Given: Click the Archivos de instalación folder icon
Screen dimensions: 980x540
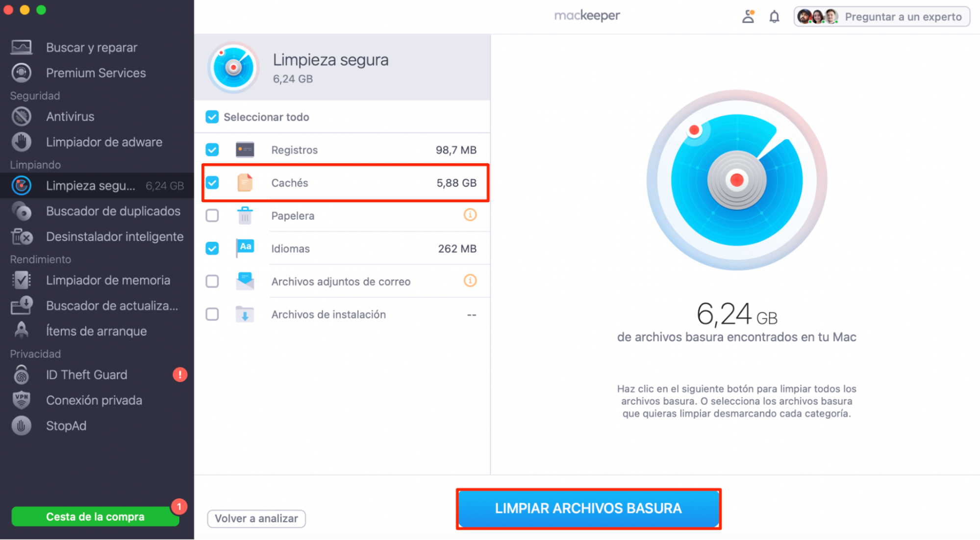Looking at the screenshot, I should [245, 314].
